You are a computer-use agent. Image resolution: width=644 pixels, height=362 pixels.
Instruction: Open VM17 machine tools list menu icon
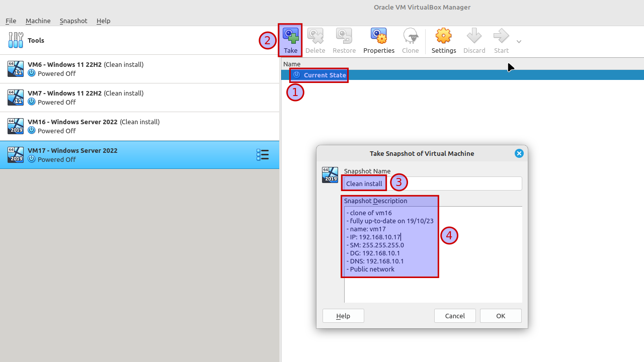click(x=262, y=155)
